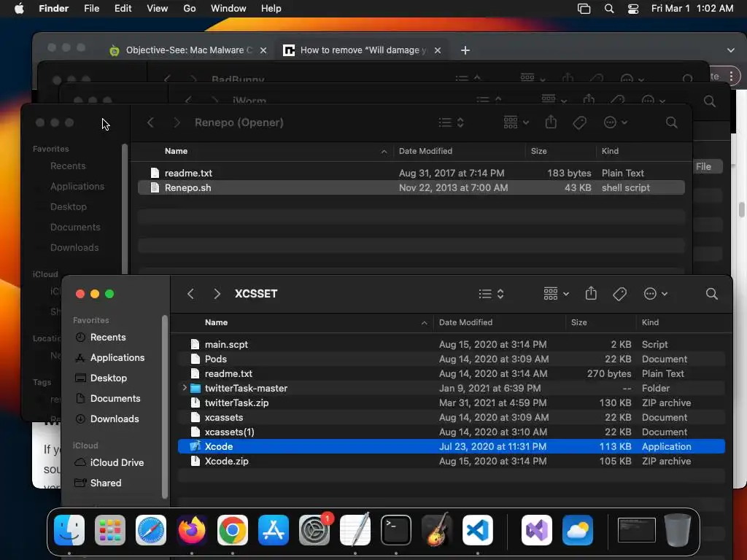This screenshot has height=560, width=747.
Task: Open Visual Studio Code from the Dock
Action: pos(478,530)
